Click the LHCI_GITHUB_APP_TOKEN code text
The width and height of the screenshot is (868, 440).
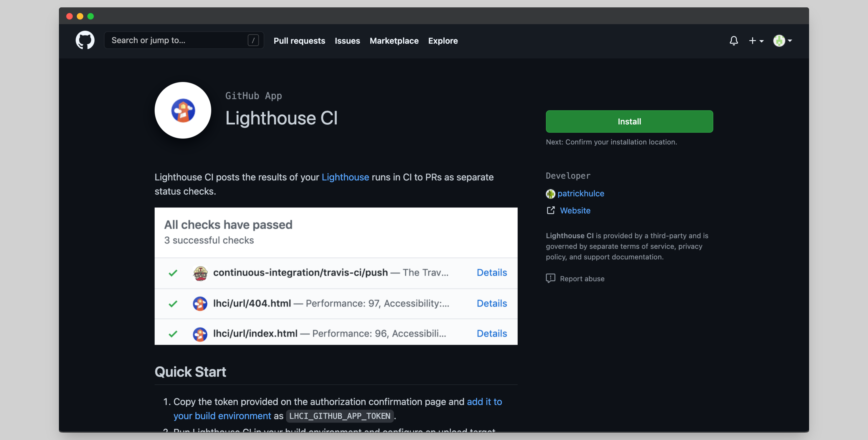point(340,416)
